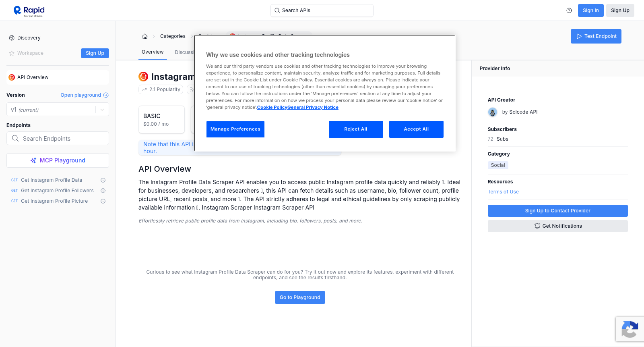
Task: Open the help question mark icon
Action: [569, 10]
